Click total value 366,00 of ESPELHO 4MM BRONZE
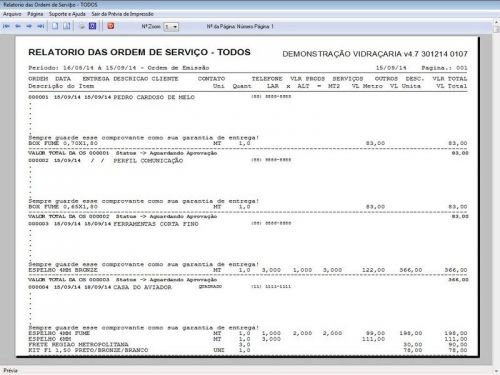 click(x=456, y=270)
